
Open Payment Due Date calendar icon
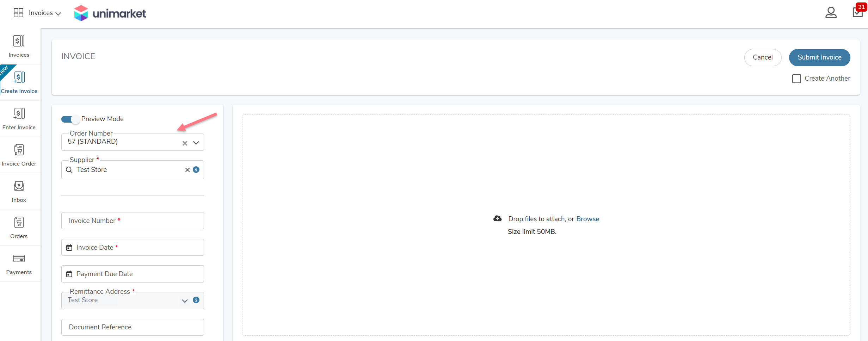(x=69, y=274)
